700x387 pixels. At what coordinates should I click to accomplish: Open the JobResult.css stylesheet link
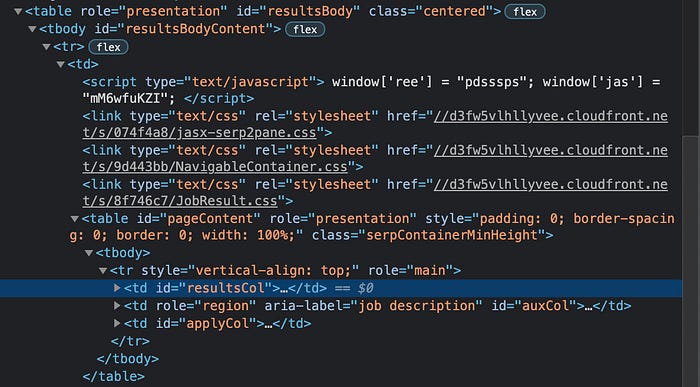pyautogui.click(x=375, y=193)
